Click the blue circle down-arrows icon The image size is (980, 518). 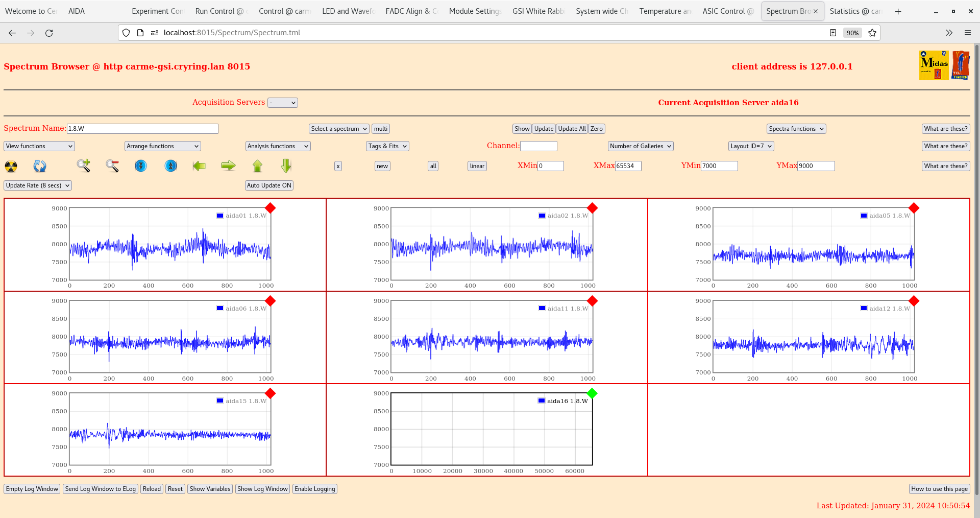141,166
